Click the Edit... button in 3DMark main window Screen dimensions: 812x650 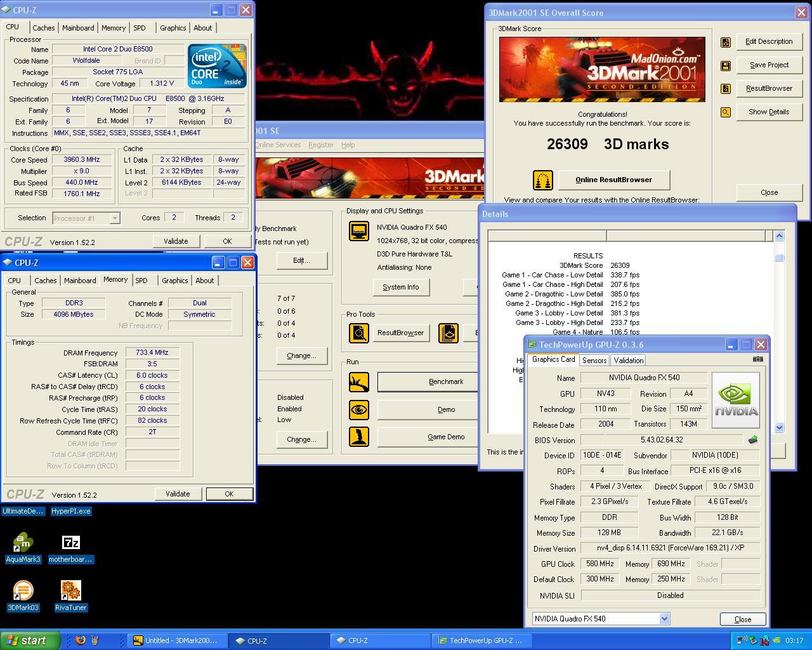pos(301,260)
